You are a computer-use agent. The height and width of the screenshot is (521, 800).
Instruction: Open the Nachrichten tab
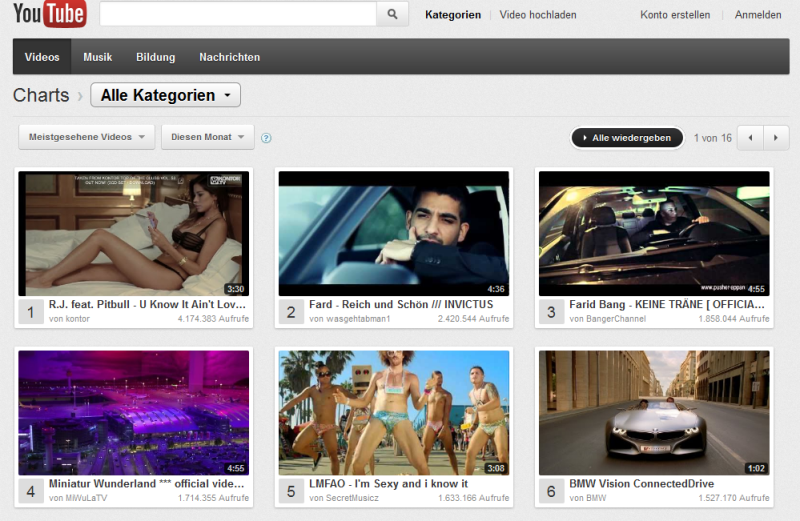point(229,57)
